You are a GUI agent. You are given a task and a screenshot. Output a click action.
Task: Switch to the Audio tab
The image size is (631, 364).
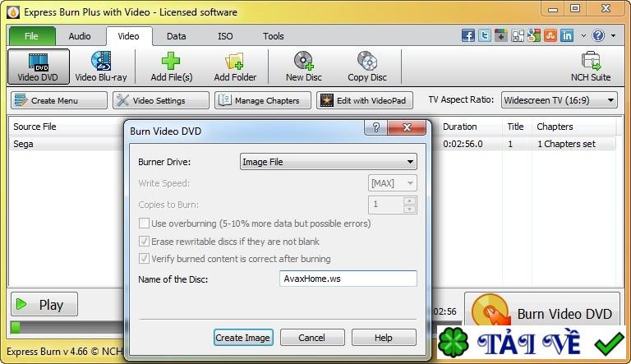click(x=80, y=36)
